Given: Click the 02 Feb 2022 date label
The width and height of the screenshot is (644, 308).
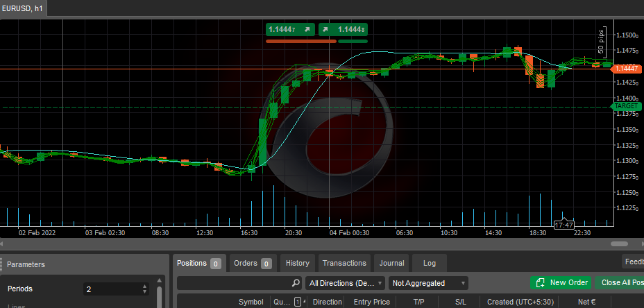Looking at the screenshot, I should point(37,233).
